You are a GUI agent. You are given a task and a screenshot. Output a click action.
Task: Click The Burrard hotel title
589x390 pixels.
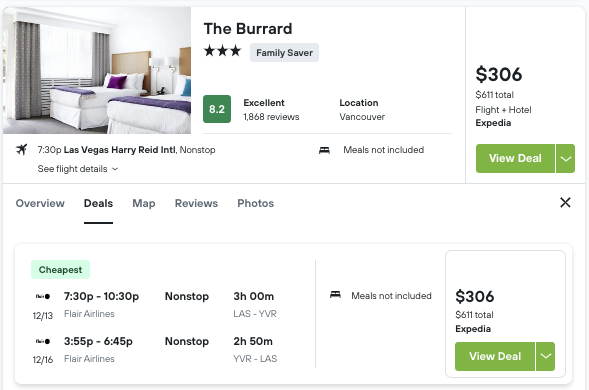click(x=248, y=29)
